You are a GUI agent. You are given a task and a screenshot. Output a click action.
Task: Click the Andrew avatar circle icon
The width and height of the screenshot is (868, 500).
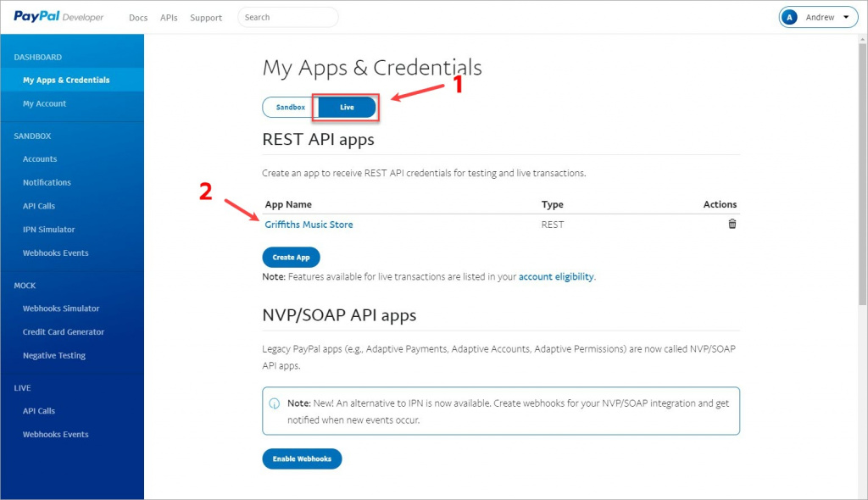[x=789, y=17]
